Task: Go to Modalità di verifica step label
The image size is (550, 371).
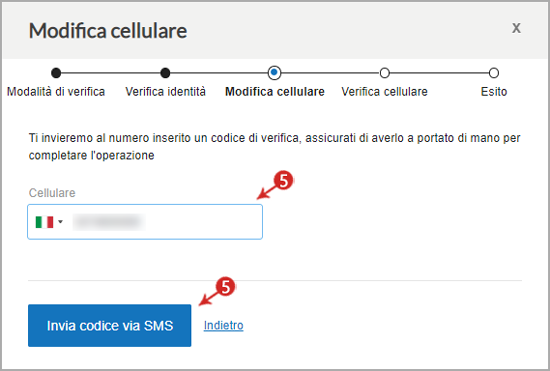Action: coord(56,92)
